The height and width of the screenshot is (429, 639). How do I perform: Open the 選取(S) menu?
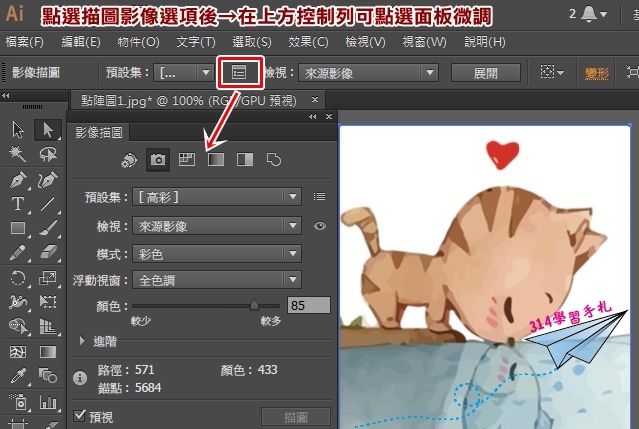click(x=251, y=42)
